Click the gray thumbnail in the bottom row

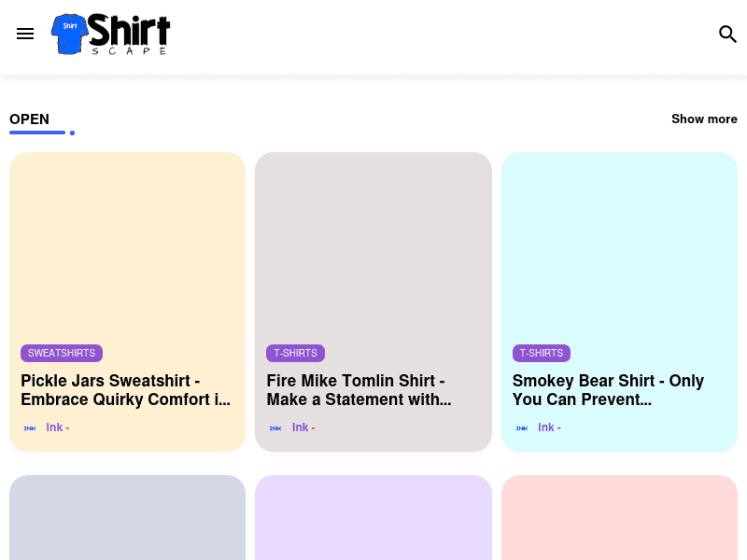[127, 518]
